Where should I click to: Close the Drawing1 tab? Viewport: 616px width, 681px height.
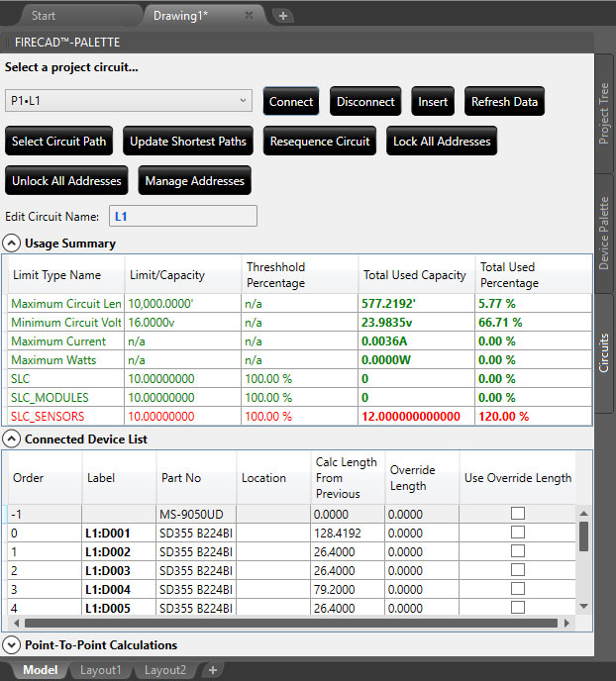[249, 16]
